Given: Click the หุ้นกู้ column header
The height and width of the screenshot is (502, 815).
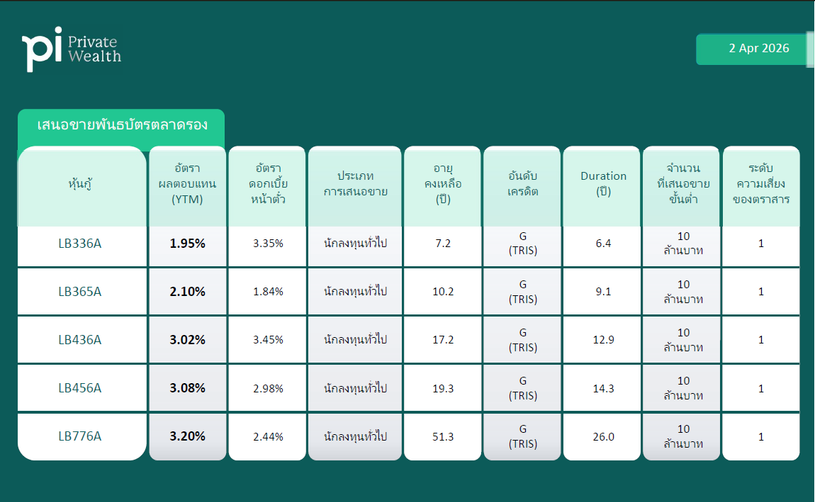Looking at the screenshot, I should tap(80, 186).
